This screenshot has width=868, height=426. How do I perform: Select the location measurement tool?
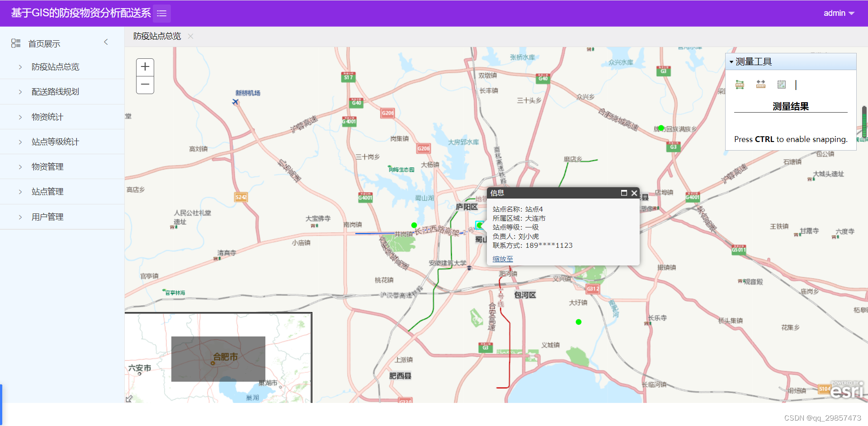(781, 85)
